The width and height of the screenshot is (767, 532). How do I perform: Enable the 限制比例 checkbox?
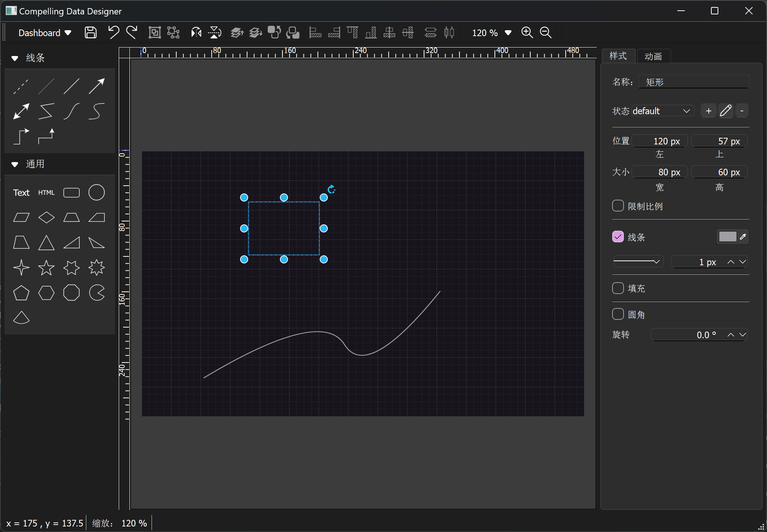click(618, 206)
